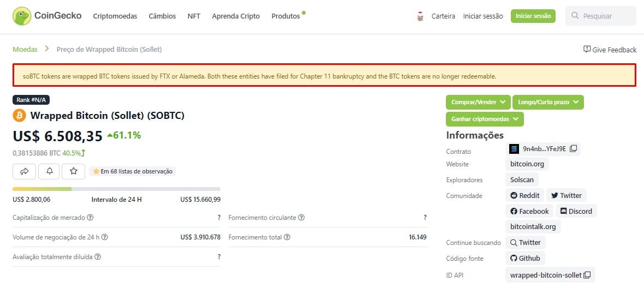Search Twitter under Continue buscando

[526, 243]
